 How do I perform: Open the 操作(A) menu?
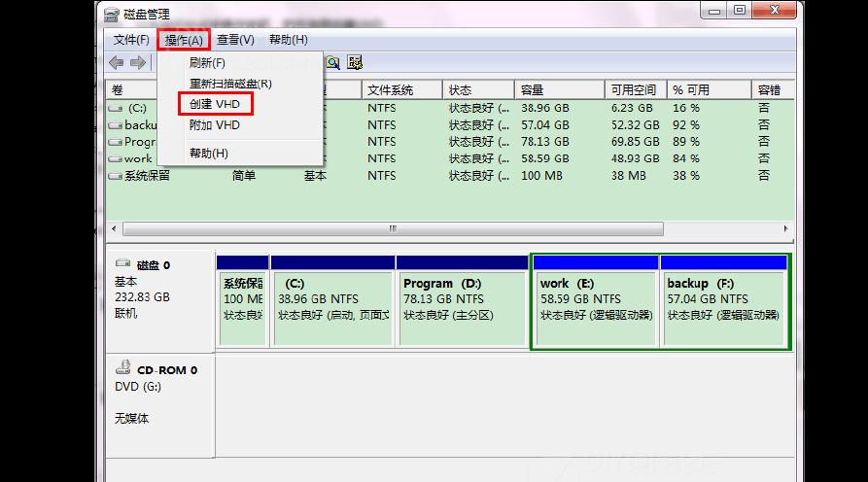[x=184, y=40]
